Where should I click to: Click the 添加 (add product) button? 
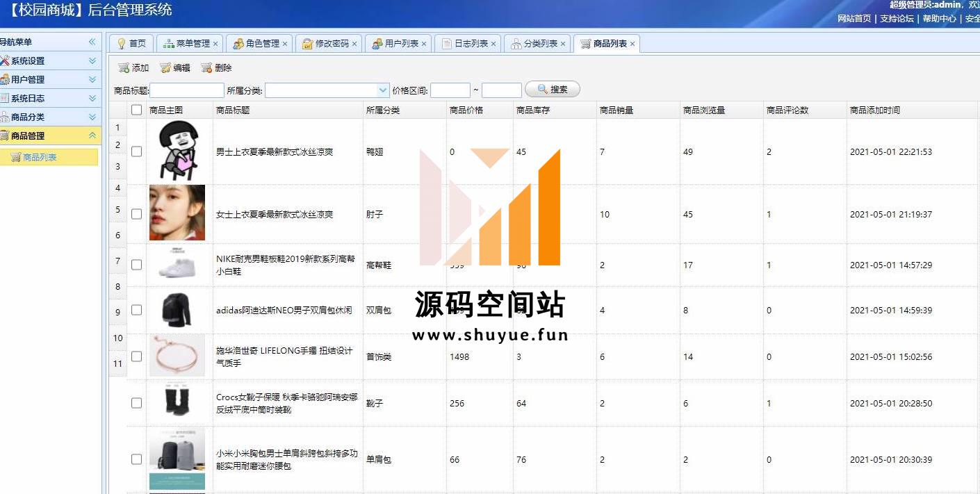coord(133,68)
